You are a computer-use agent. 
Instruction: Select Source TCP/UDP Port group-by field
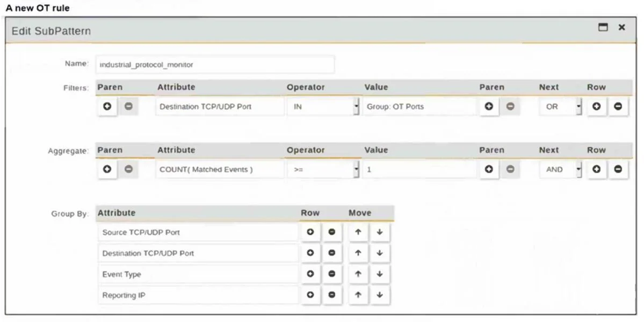(x=198, y=232)
